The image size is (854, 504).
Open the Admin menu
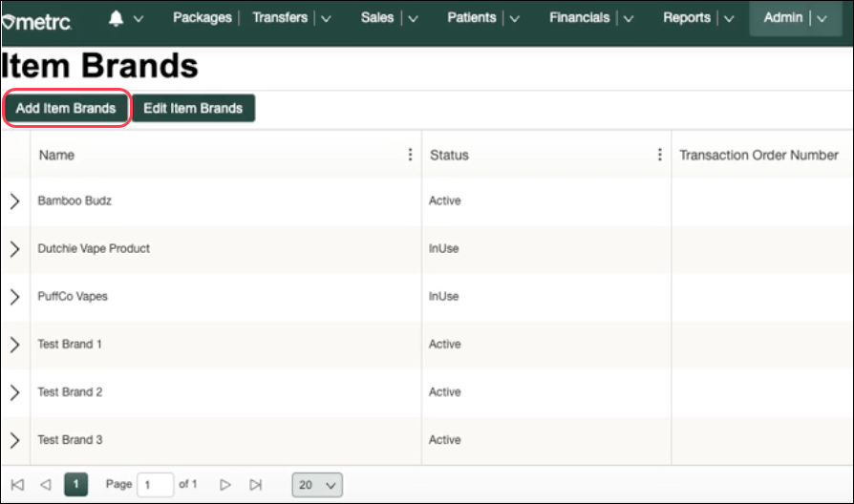coord(783,17)
